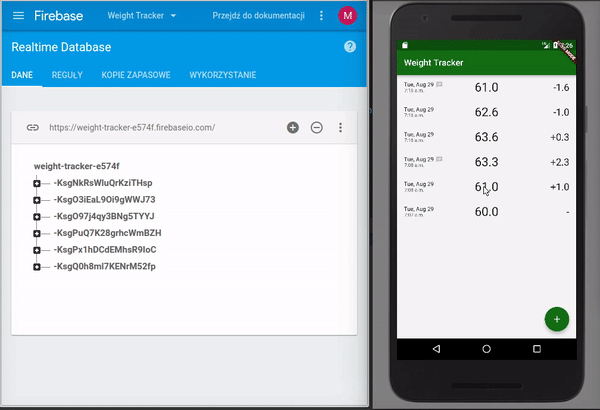Expand node -KsgO97j4qy3BNg5TYYJ
600x410 pixels.
click(37, 217)
